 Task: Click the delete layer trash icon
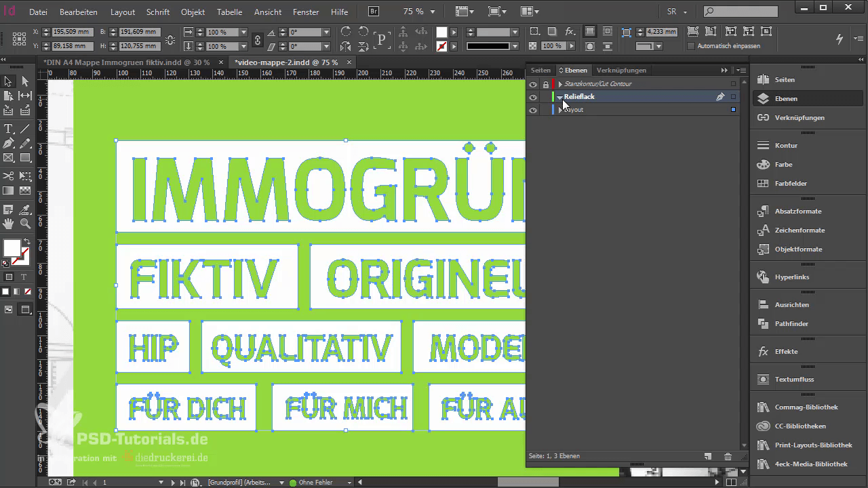(728, 457)
